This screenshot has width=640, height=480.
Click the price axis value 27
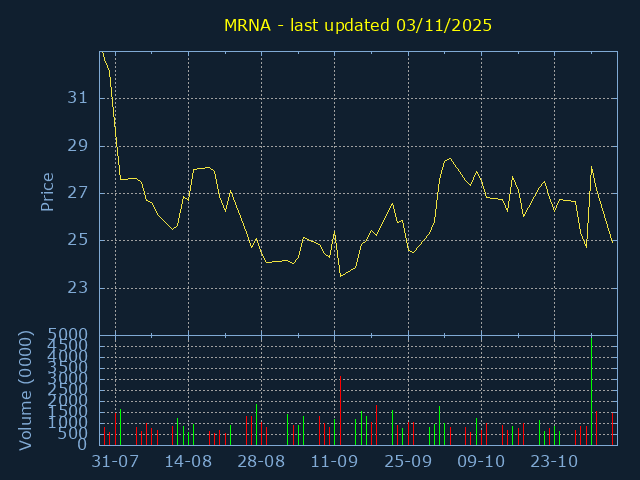[78, 193]
